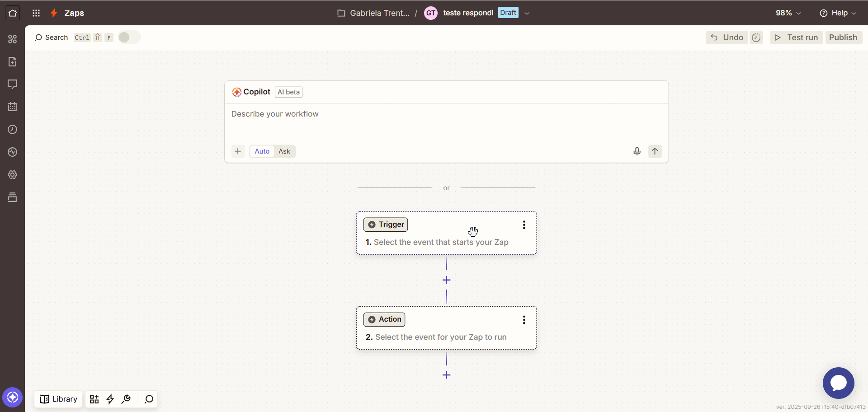Click the lightning bolt tool in bottom toolbar
868x412 pixels.
(110, 399)
